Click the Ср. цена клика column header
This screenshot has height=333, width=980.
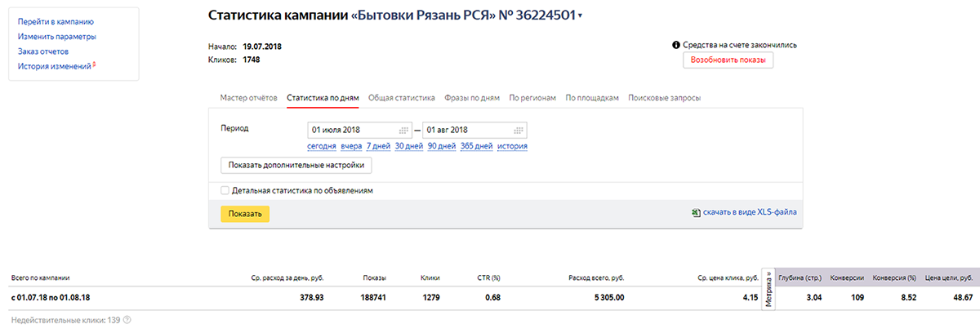(728, 277)
